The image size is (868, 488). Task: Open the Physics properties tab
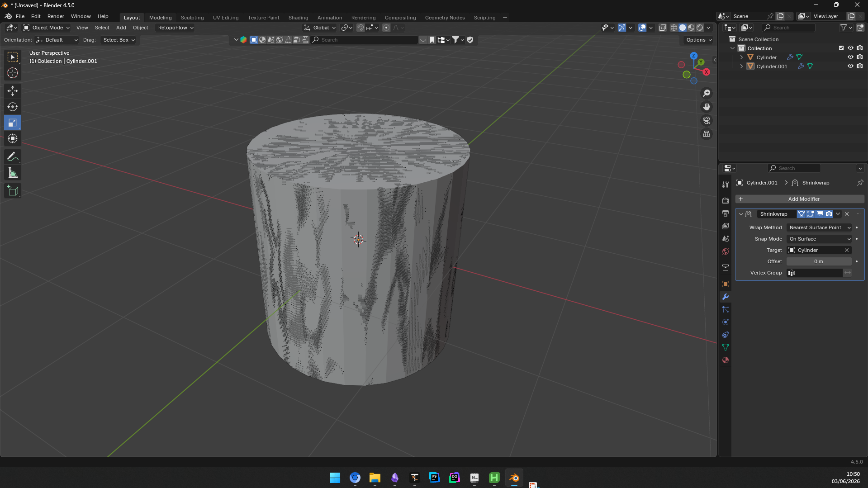[x=726, y=322]
